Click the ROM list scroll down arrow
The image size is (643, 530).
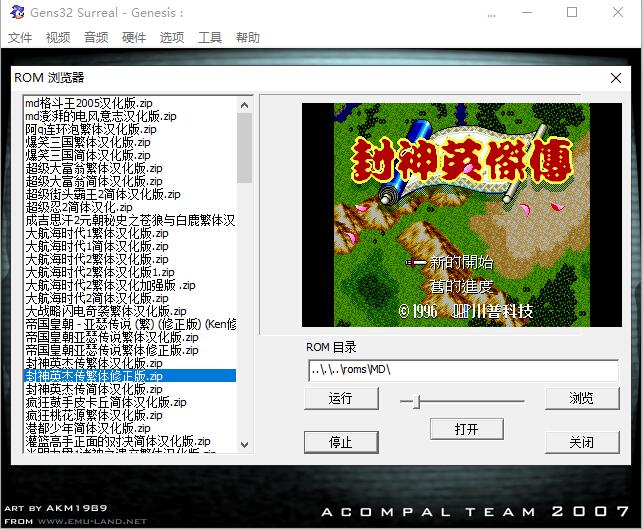point(244,445)
